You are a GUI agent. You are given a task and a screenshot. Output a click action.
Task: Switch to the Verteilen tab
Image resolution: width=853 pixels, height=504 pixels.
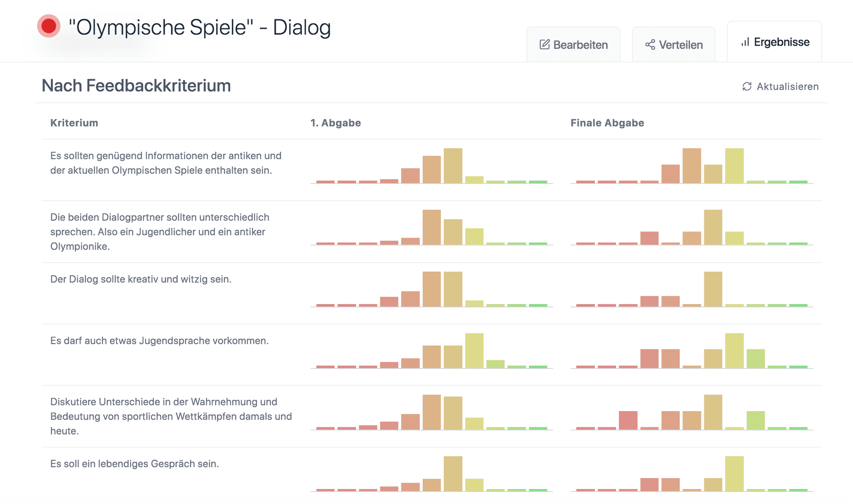673,45
